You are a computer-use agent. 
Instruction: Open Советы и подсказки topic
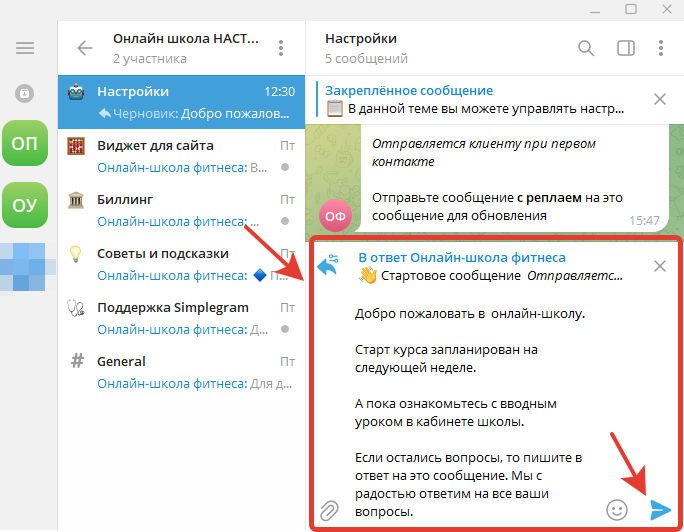coord(180,263)
